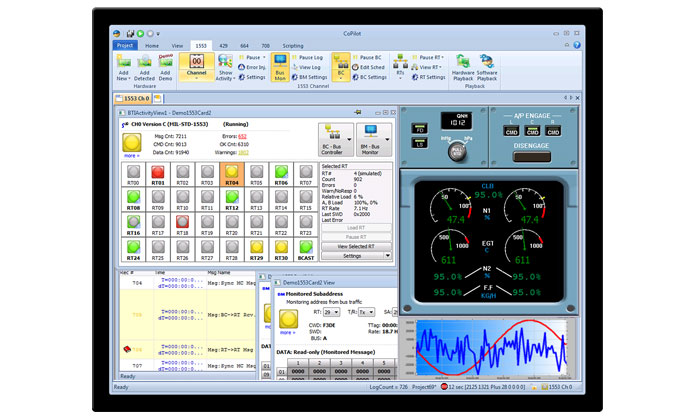700x420 pixels.
Task: Toggle the left A/P ENGAGE CMD button
Action: tap(511, 131)
